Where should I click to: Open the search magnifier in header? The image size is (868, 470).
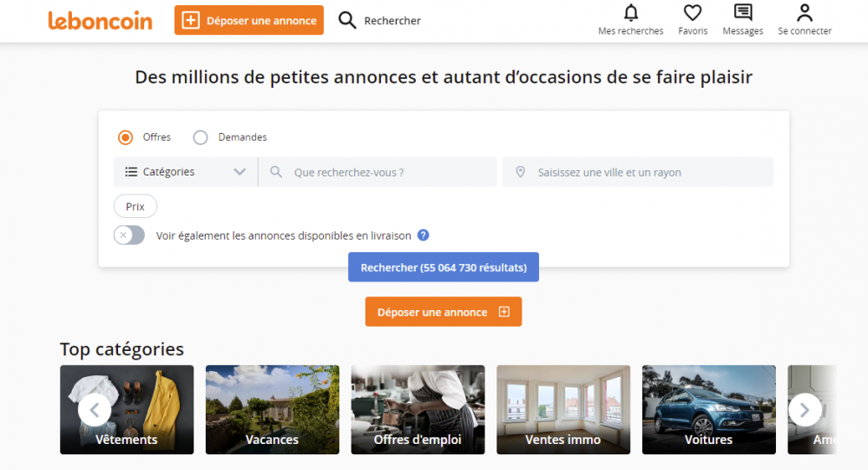pos(347,21)
